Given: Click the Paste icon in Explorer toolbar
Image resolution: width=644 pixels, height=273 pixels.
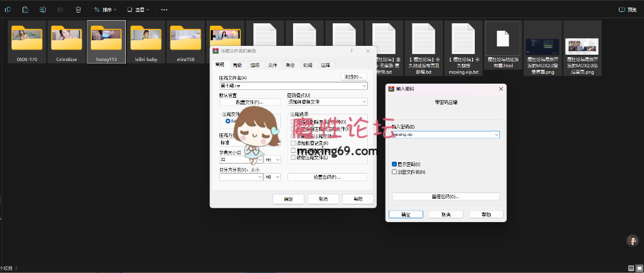Looking at the screenshot, I should coord(25,9).
